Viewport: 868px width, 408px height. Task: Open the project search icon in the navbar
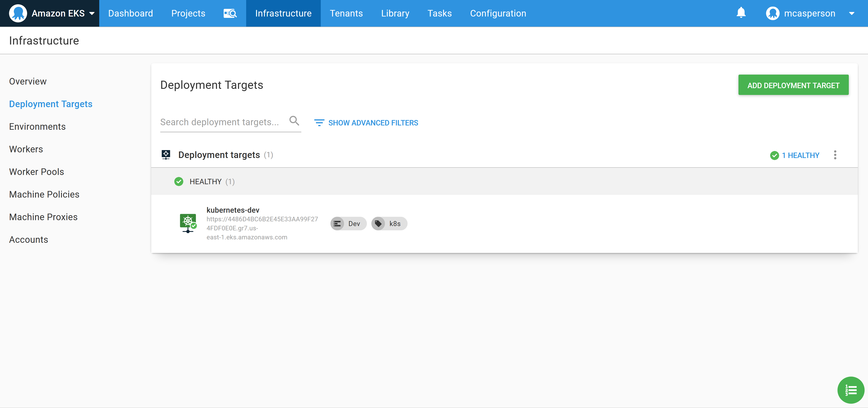pyautogui.click(x=230, y=13)
